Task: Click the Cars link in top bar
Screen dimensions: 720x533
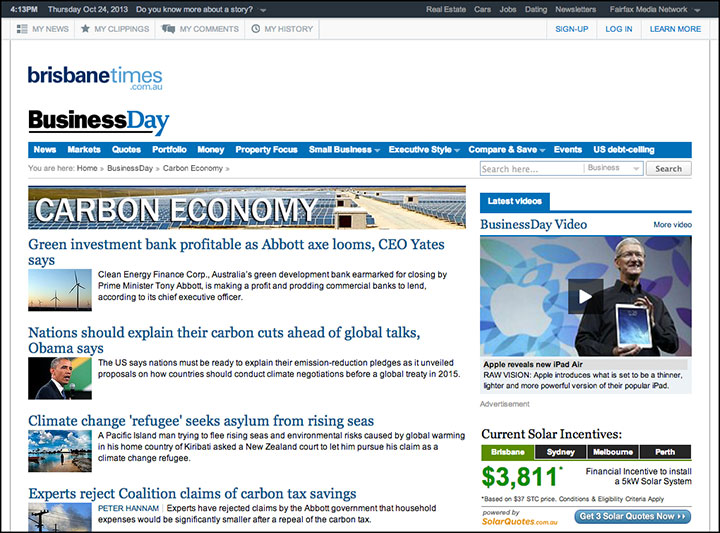Action: point(482,9)
